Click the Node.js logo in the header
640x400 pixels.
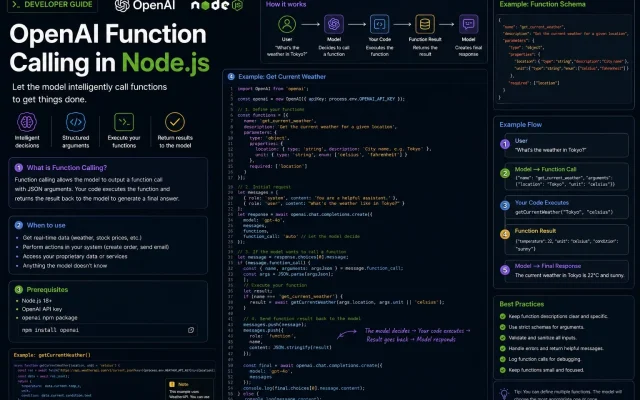[x=217, y=5]
